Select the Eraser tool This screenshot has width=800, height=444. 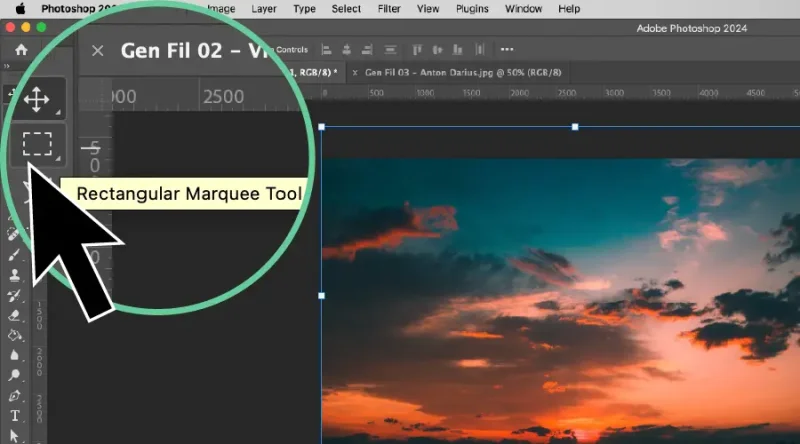pyautogui.click(x=14, y=315)
